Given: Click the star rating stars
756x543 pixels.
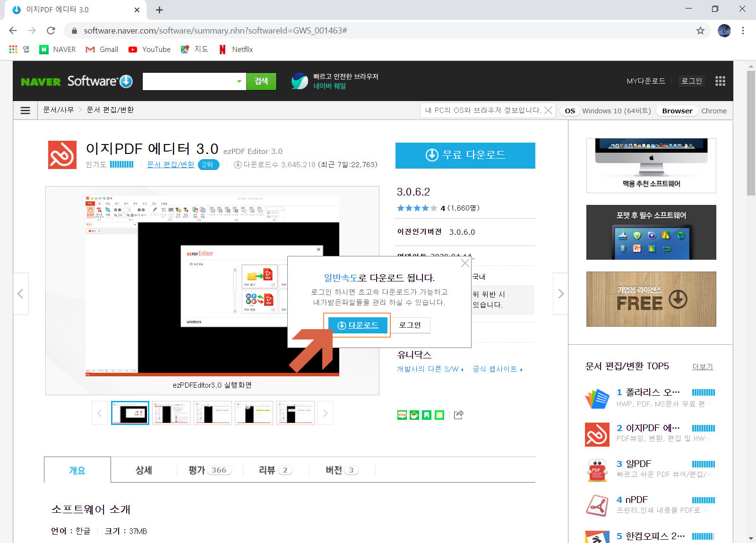Looking at the screenshot, I should click(x=417, y=208).
